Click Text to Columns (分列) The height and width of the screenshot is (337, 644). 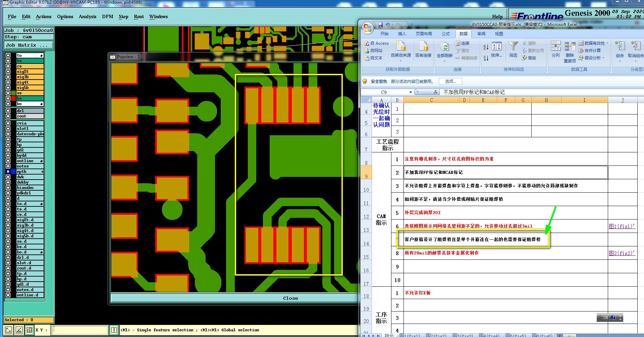pyautogui.click(x=556, y=49)
